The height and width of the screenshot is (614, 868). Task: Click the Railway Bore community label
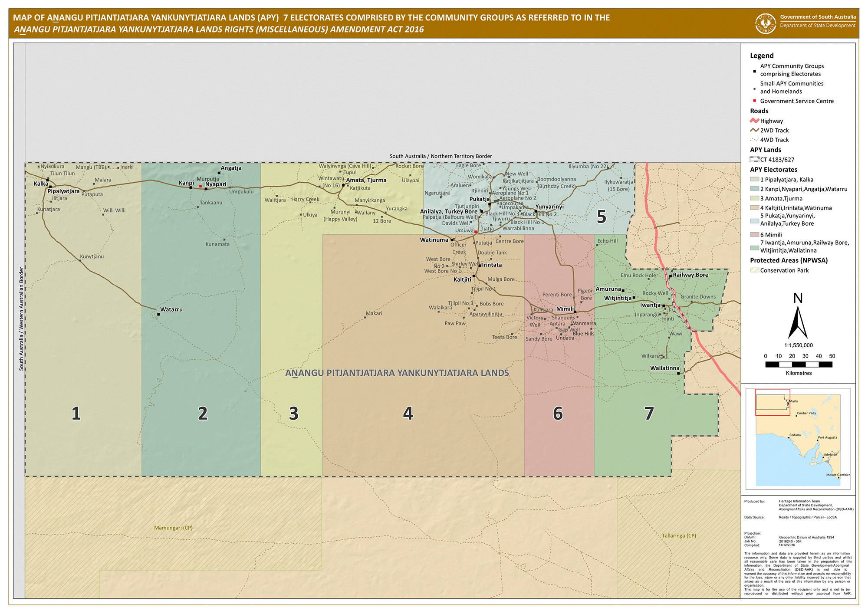(690, 275)
